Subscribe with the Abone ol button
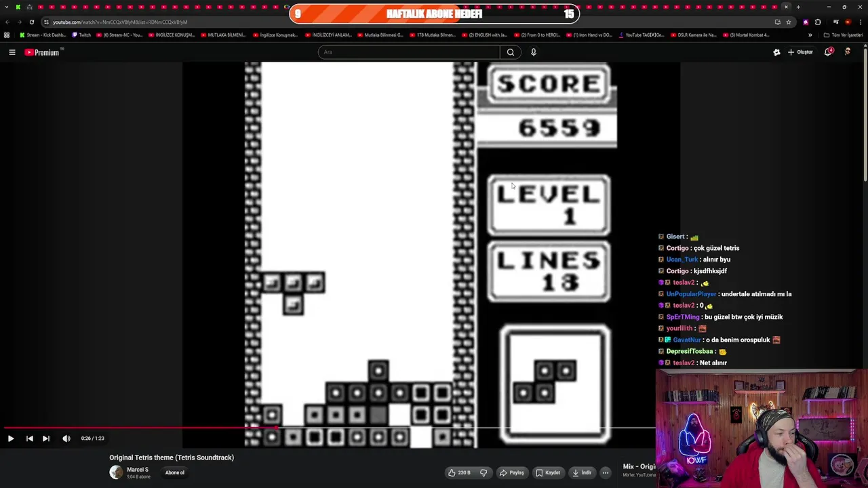The width and height of the screenshot is (868, 488). 174,472
